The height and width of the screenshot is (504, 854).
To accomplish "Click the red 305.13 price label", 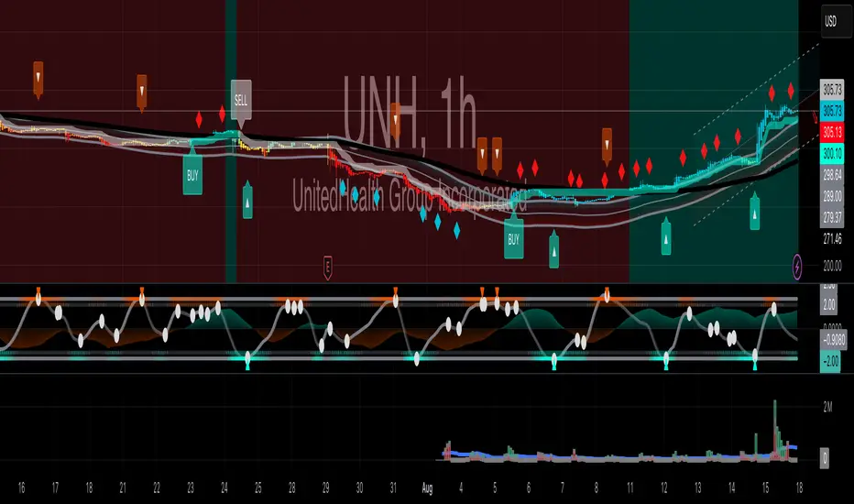I will point(832,132).
